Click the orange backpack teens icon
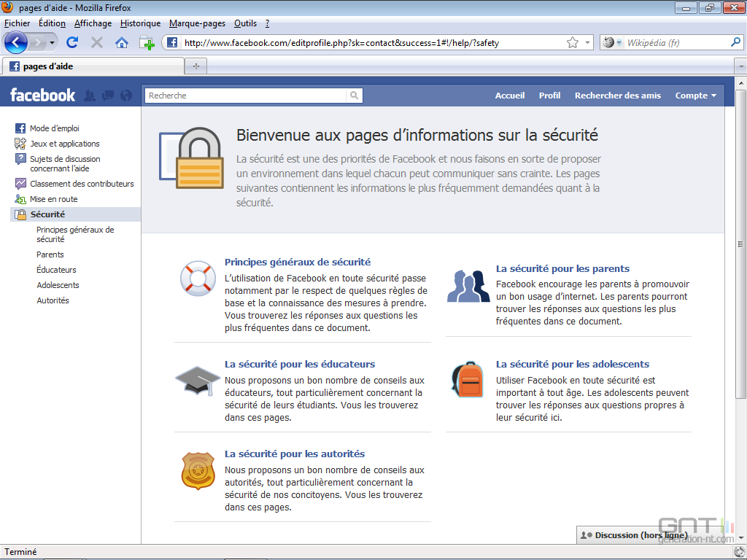The image size is (747, 560). point(468,379)
